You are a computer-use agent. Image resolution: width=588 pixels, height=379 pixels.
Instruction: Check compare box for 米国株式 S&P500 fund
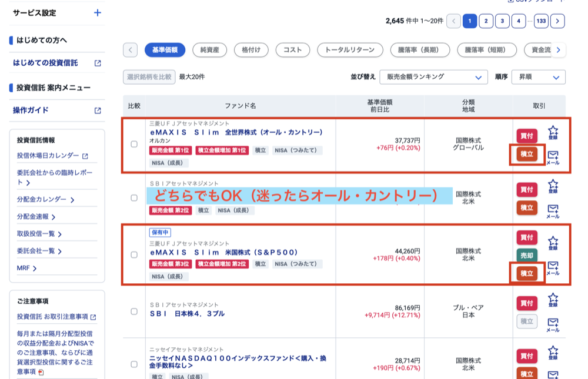(134, 255)
